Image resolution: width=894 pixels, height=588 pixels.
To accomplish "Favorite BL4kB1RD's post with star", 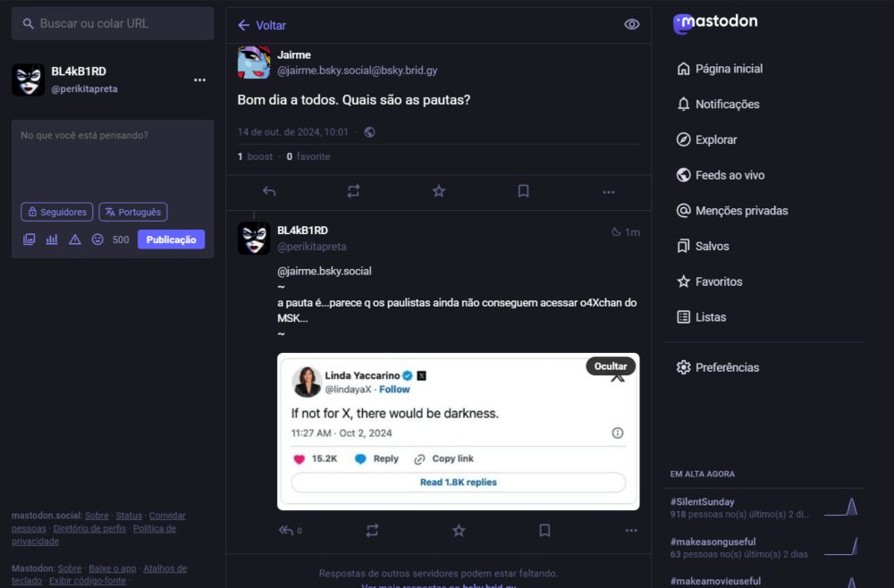I will click(459, 531).
